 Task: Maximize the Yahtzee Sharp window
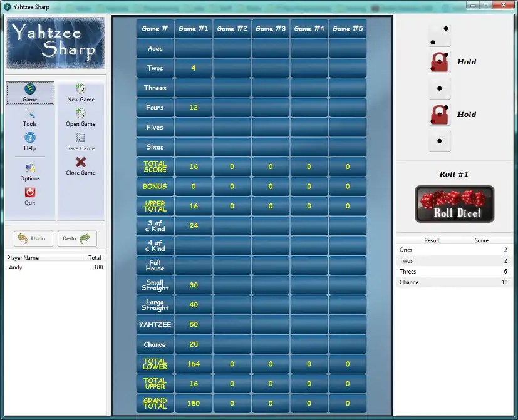pyautogui.click(x=486, y=5)
